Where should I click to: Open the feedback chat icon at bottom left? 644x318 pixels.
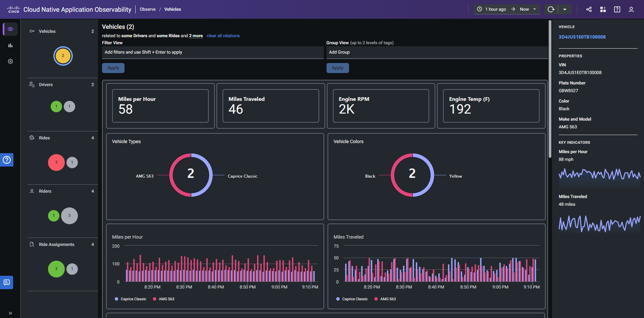click(x=7, y=282)
